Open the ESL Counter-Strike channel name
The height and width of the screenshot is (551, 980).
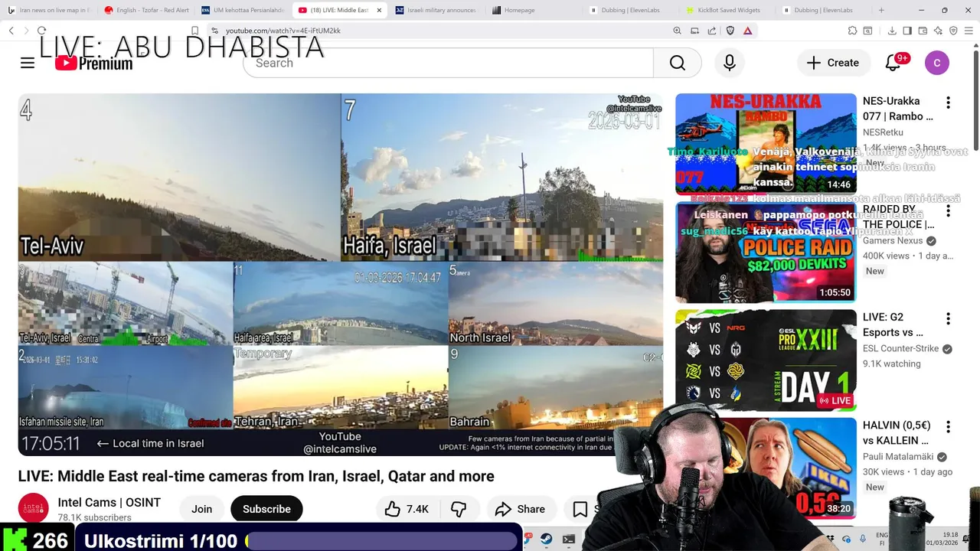click(x=900, y=348)
